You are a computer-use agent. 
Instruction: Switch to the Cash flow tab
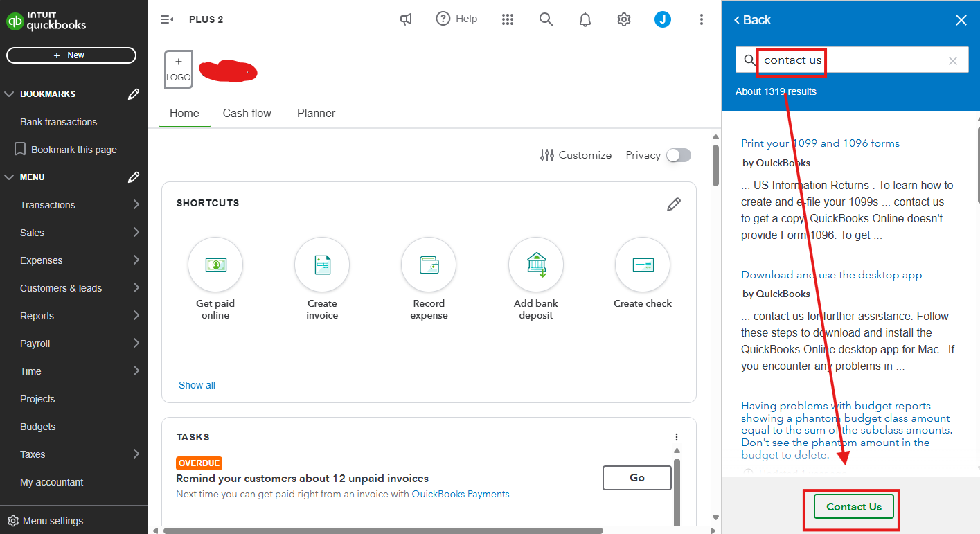pyautogui.click(x=247, y=114)
